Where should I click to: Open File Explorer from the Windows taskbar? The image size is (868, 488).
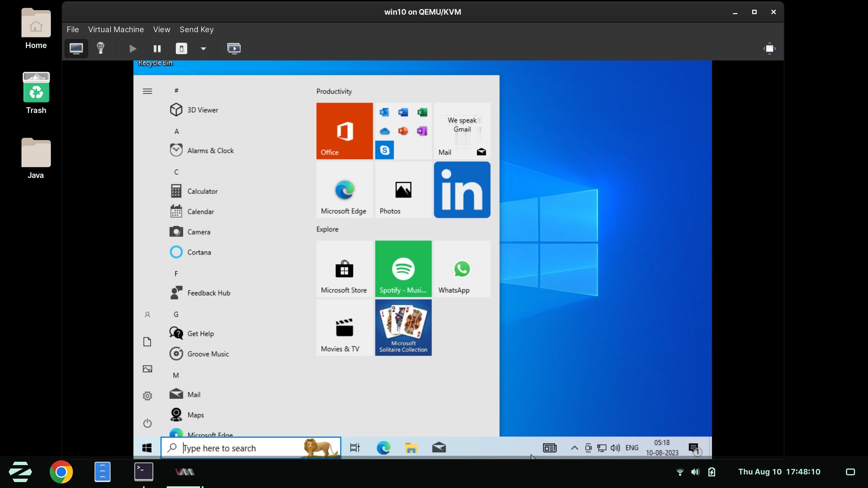(411, 448)
